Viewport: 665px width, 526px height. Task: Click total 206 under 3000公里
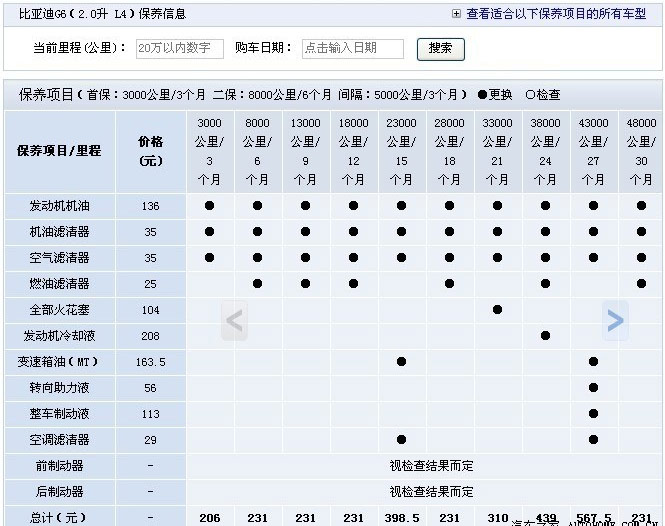(210, 518)
